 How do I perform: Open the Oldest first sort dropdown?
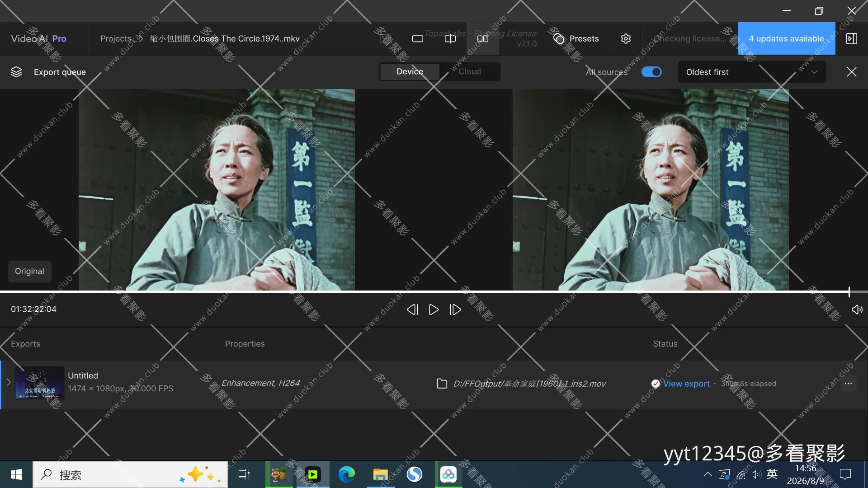[x=752, y=72]
